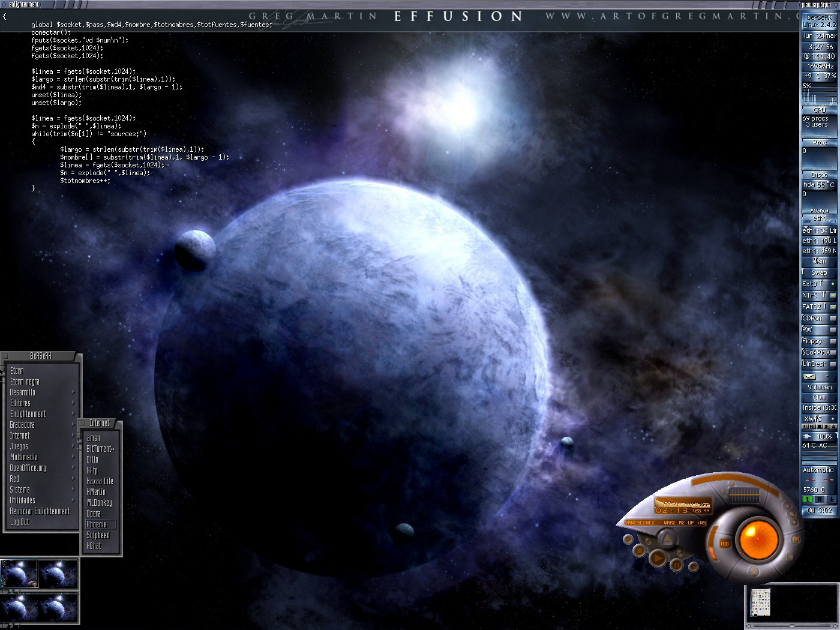
Task: Launch MLDonkey from the Internet submenu
Action: [x=101, y=503]
